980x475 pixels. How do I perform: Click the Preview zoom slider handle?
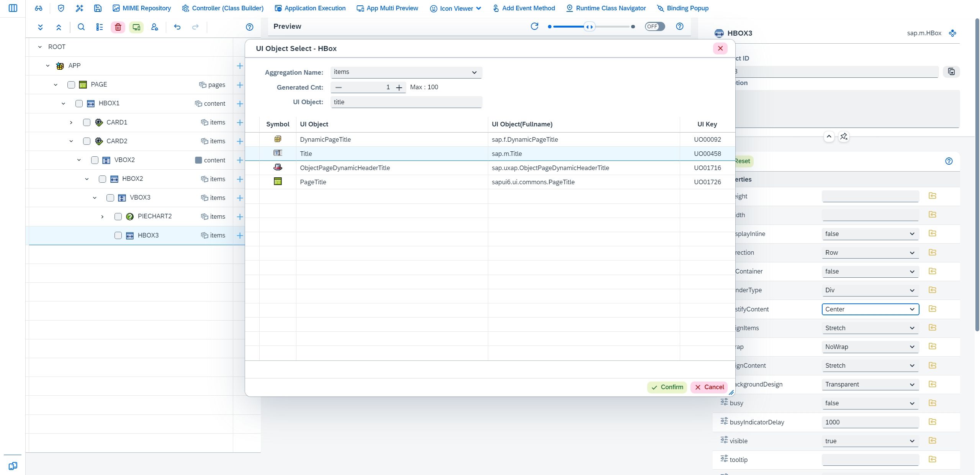point(589,27)
